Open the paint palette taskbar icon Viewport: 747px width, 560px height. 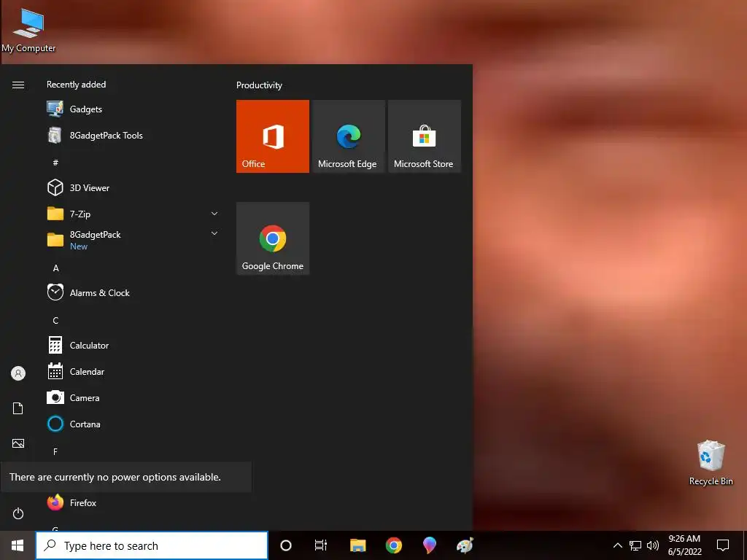465,545
